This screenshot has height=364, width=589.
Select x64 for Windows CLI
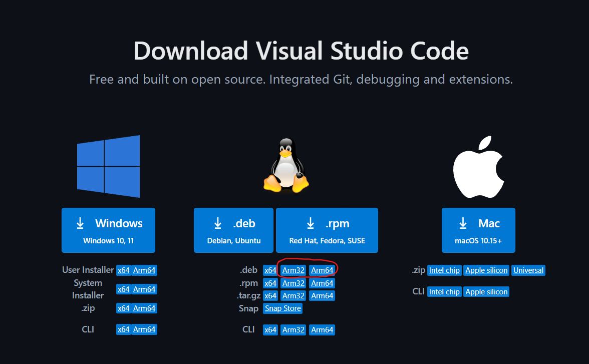123,329
